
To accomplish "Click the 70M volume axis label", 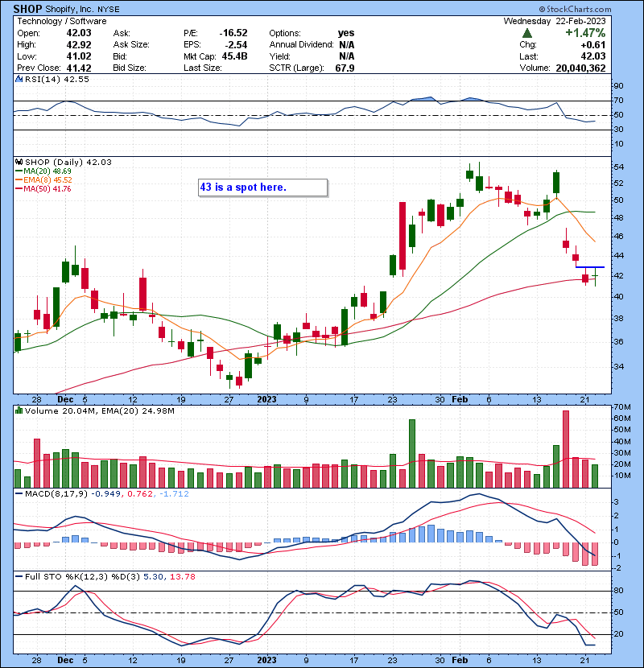I will (x=622, y=407).
